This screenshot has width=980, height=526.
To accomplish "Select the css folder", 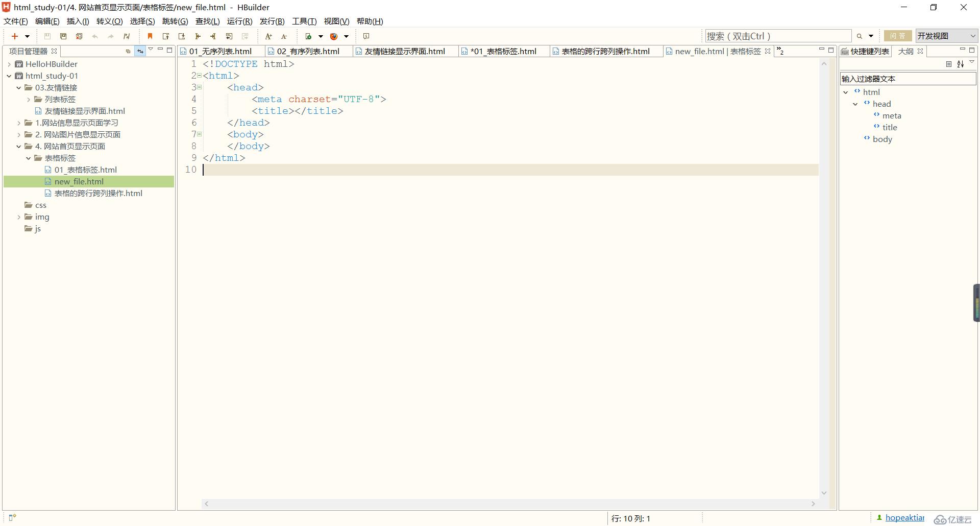I will pos(40,205).
